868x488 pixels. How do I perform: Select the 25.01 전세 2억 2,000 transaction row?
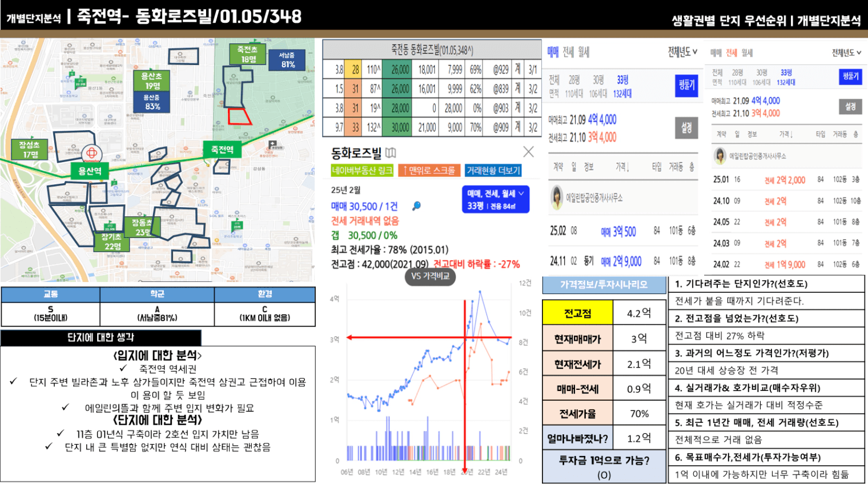[787, 180]
